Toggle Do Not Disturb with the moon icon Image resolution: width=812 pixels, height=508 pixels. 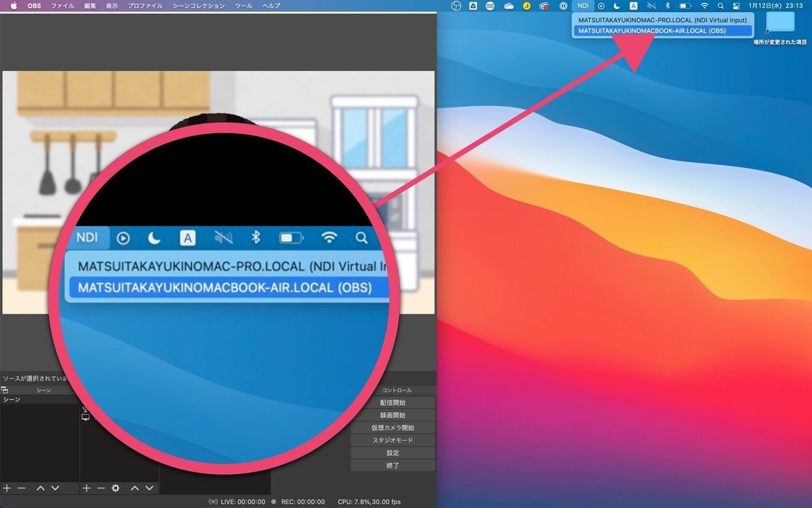pos(616,5)
